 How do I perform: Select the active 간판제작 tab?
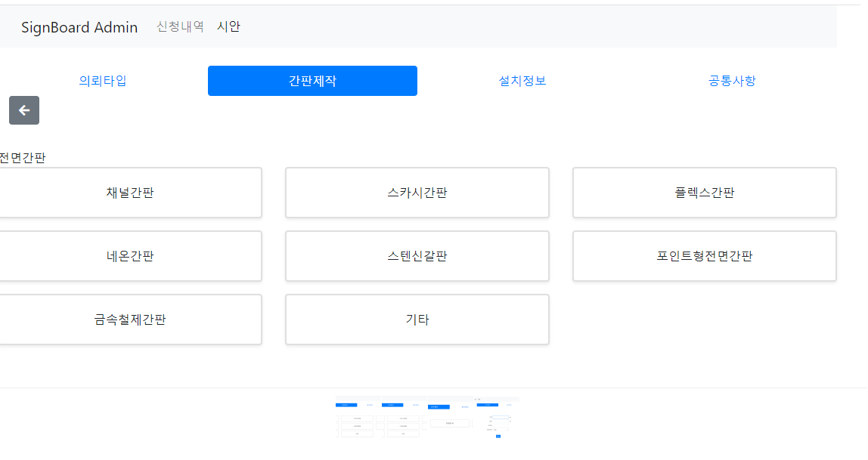pyautogui.click(x=312, y=81)
